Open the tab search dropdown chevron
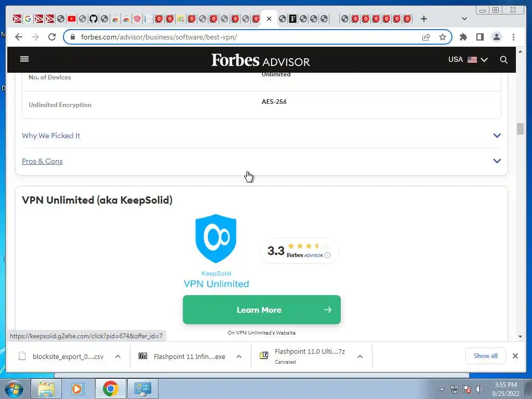 tap(464, 19)
